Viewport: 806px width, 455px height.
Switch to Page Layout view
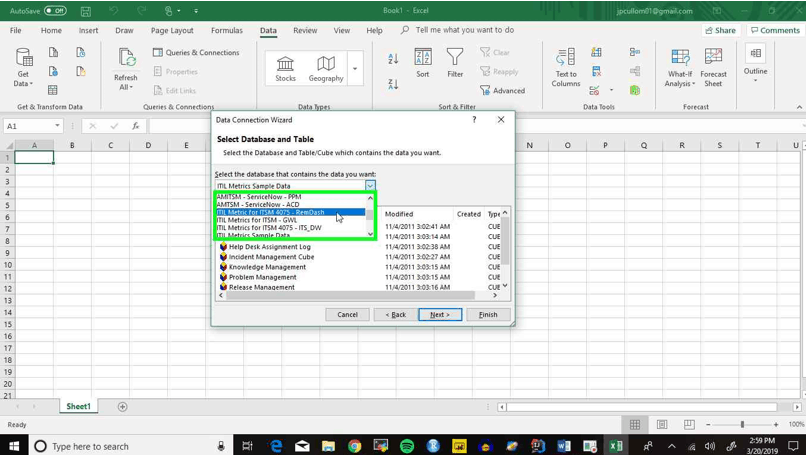click(662, 425)
